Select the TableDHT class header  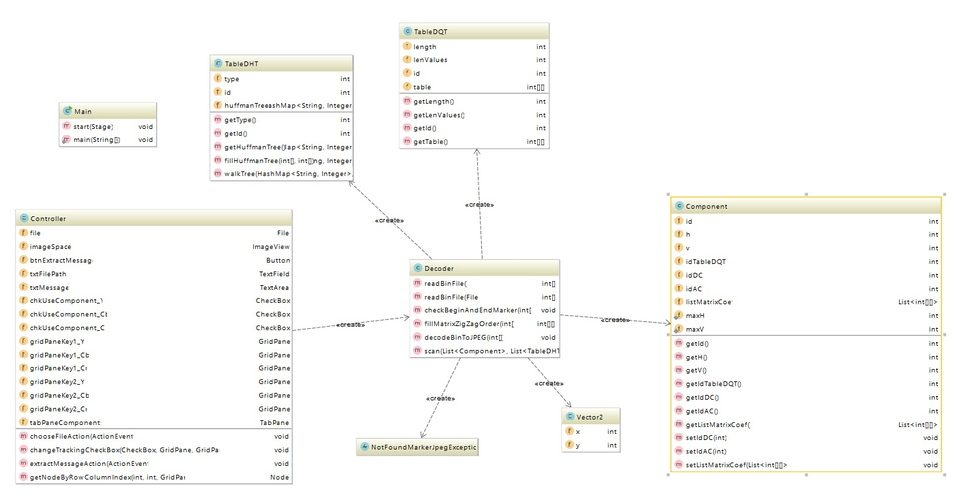(281, 63)
